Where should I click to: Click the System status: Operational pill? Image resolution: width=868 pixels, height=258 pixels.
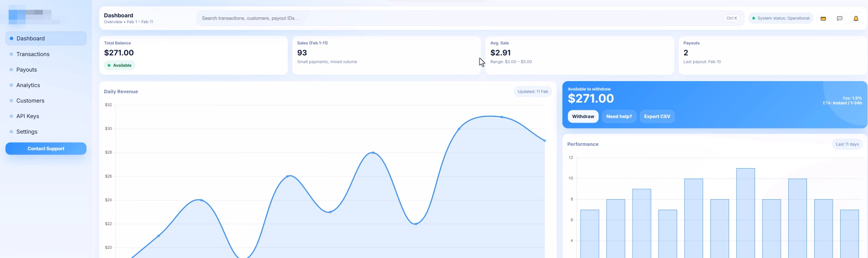781,18
